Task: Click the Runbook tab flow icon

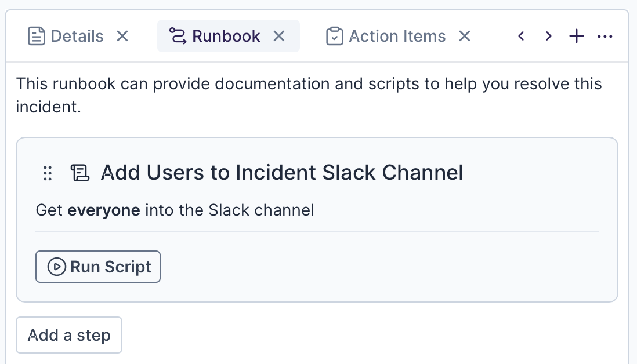Action: [x=177, y=37]
